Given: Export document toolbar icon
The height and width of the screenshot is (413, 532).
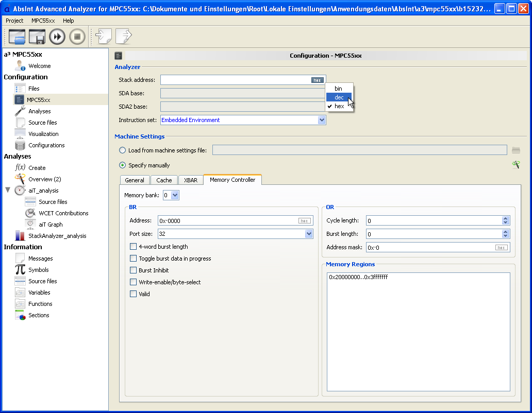Looking at the screenshot, I should (x=124, y=36).
